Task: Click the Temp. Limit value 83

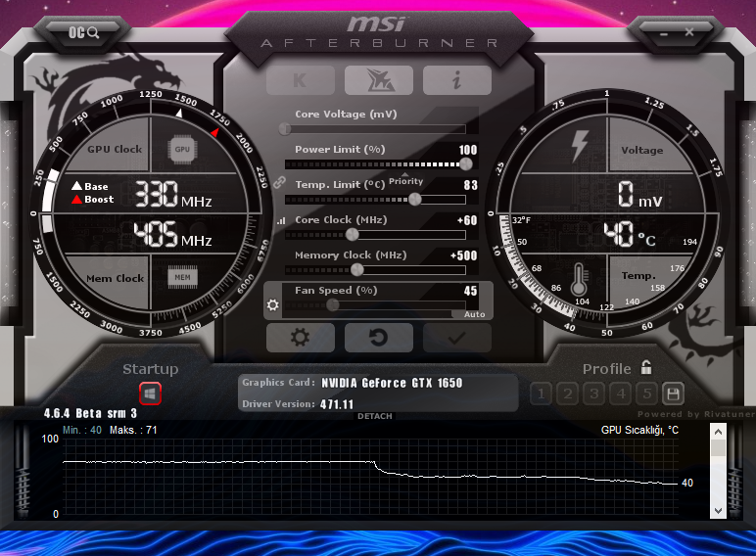Action: pos(471,185)
